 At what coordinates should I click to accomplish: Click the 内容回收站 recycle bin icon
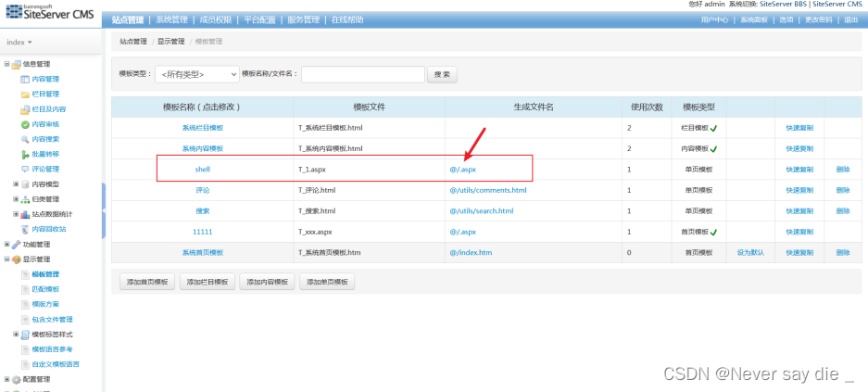tap(25, 229)
